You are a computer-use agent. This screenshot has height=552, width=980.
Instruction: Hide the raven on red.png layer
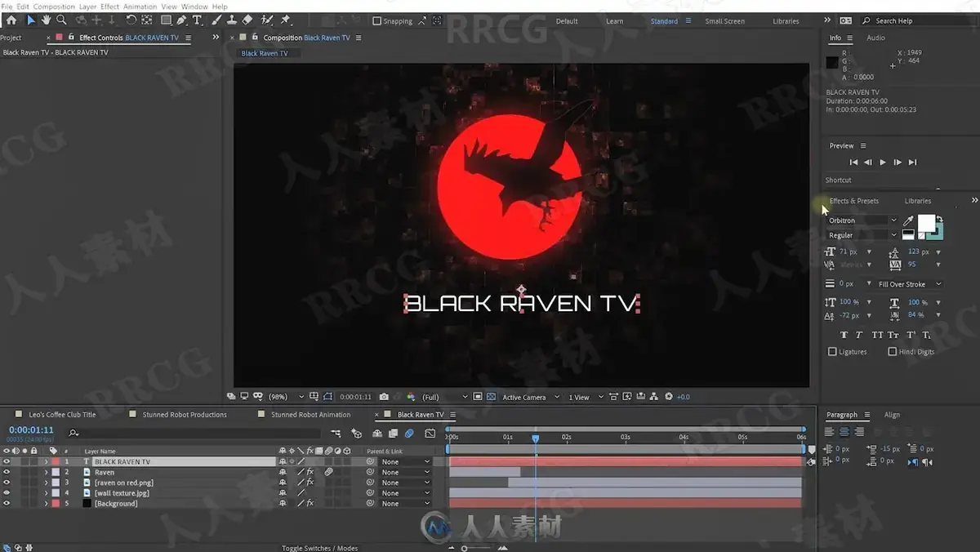tap(7, 483)
